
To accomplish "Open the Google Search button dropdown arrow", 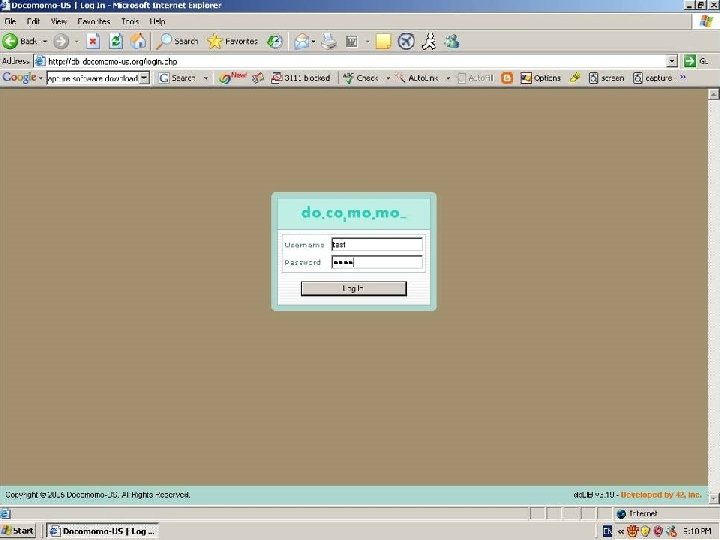I will coord(205,78).
